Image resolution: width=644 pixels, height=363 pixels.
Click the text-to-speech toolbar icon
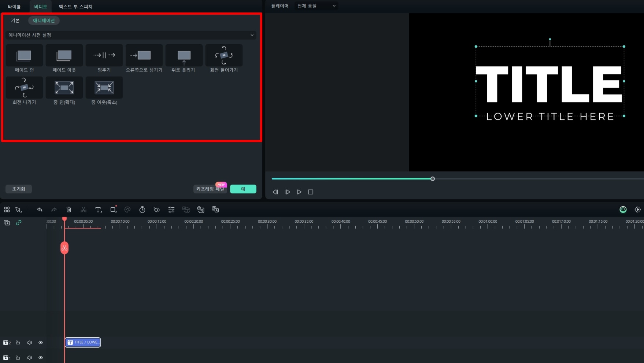pos(201,210)
